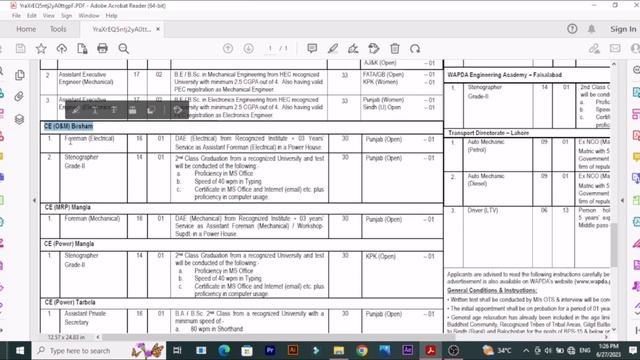This screenshot has width=640, height=360.
Task: Open the Help menu
Action: click(x=111, y=16)
